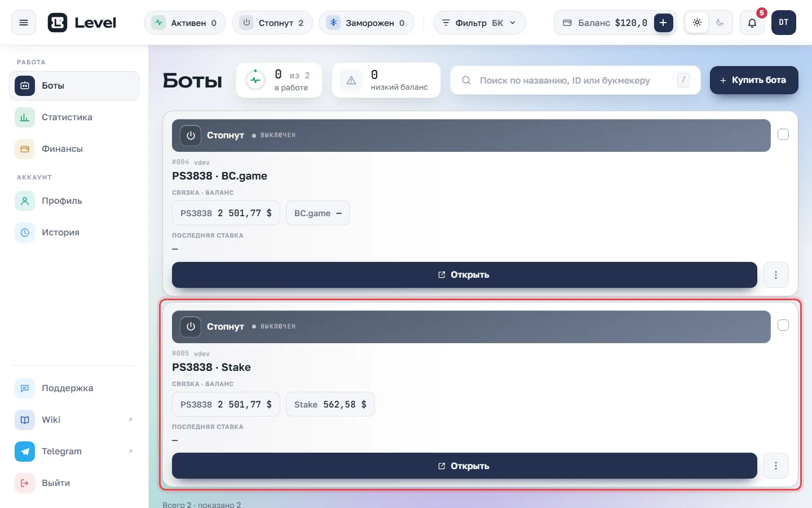Viewport: 812px width, 508px height.
Task: Click the search magnifier icon
Action: pos(466,80)
